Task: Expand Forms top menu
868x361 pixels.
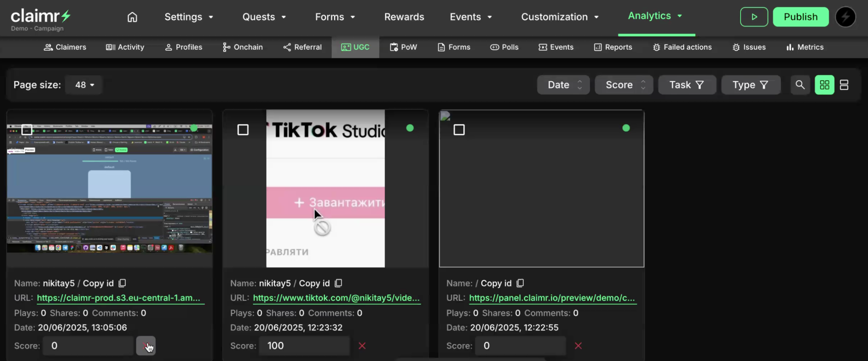Action: (335, 17)
